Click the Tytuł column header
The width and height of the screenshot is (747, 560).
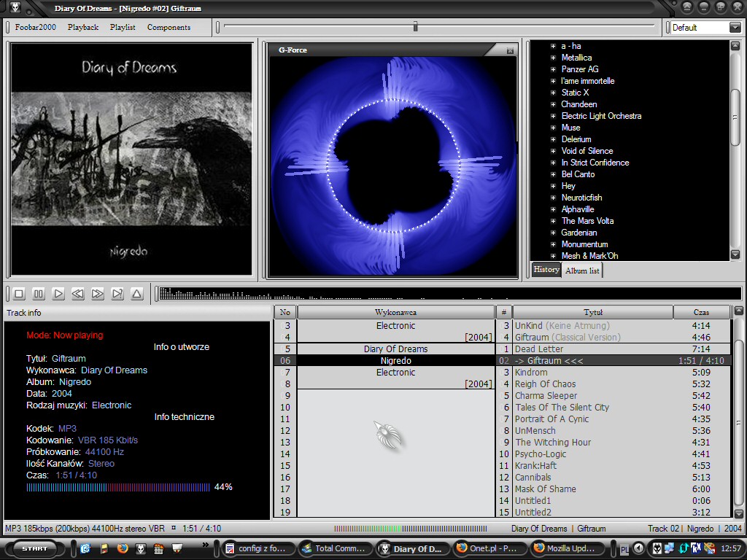click(x=592, y=312)
